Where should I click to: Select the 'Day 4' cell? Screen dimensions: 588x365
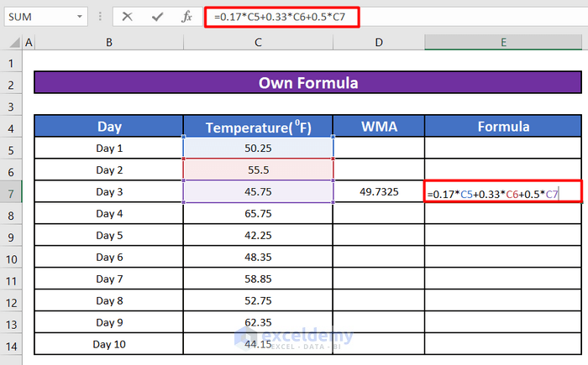[109, 213]
